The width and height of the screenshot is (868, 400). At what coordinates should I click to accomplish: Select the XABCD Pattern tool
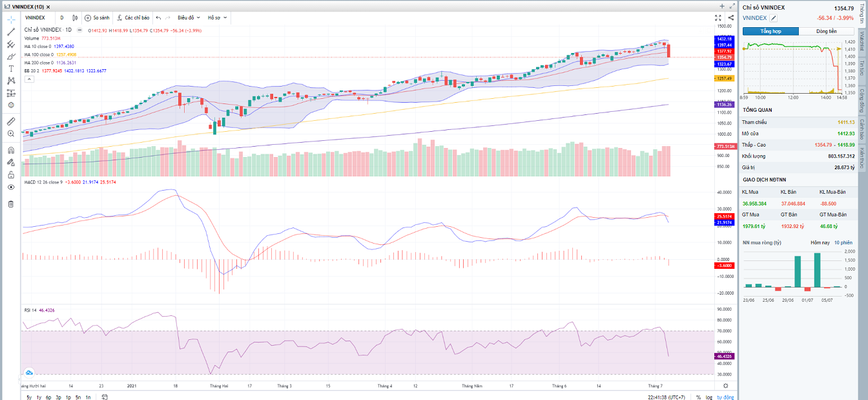[9, 79]
